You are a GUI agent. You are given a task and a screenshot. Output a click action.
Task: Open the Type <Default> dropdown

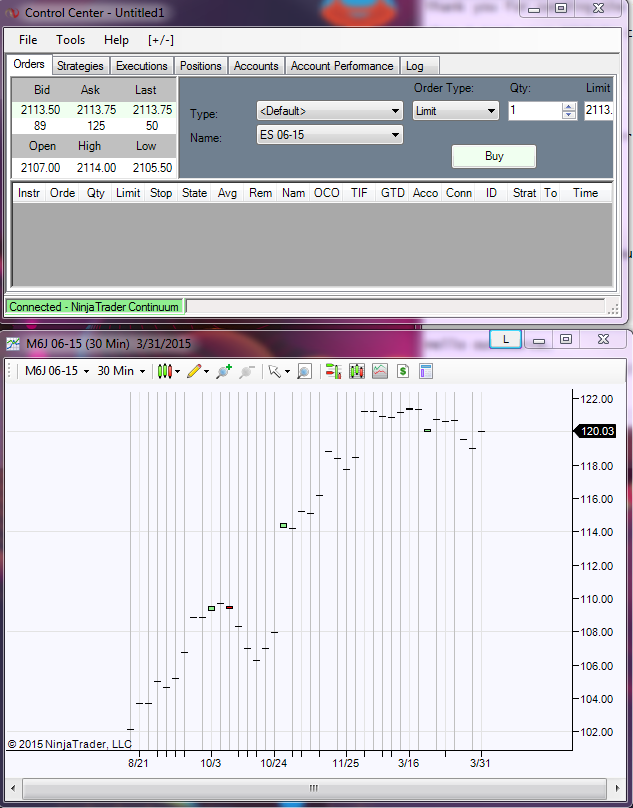point(329,111)
